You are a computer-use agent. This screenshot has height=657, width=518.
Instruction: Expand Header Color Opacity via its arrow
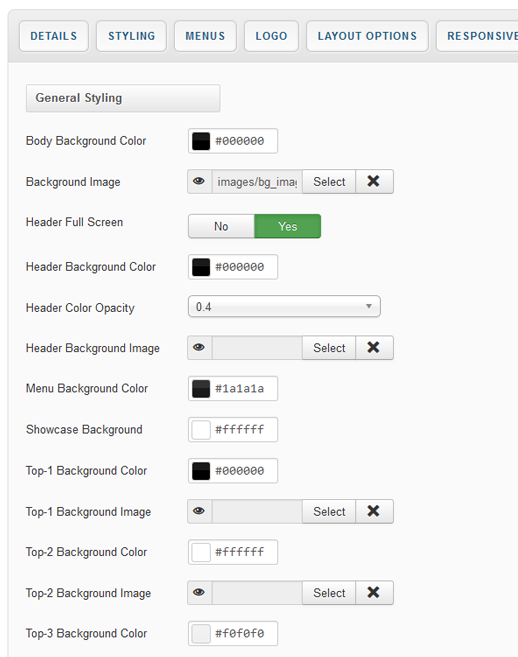pos(369,306)
